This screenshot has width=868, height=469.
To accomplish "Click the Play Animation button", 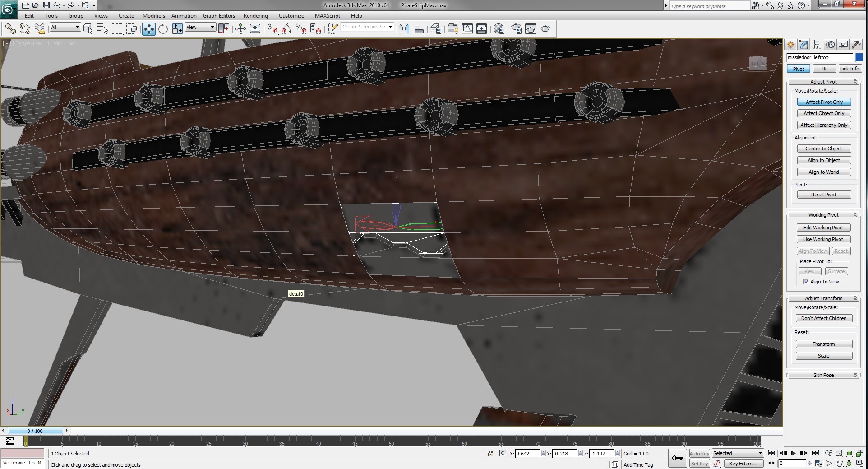I will click(793, 453).
